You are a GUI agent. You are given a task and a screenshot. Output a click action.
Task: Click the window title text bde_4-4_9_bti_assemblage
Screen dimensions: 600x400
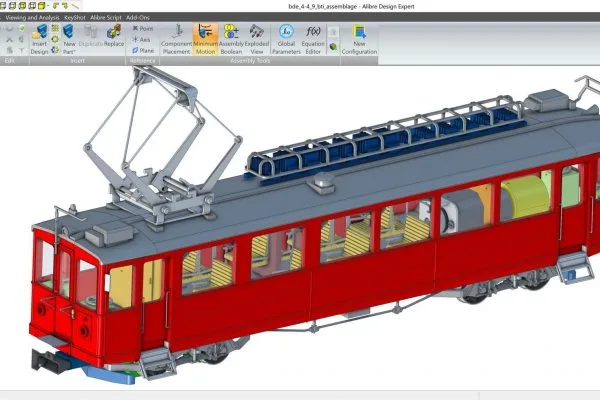(323, 7)
